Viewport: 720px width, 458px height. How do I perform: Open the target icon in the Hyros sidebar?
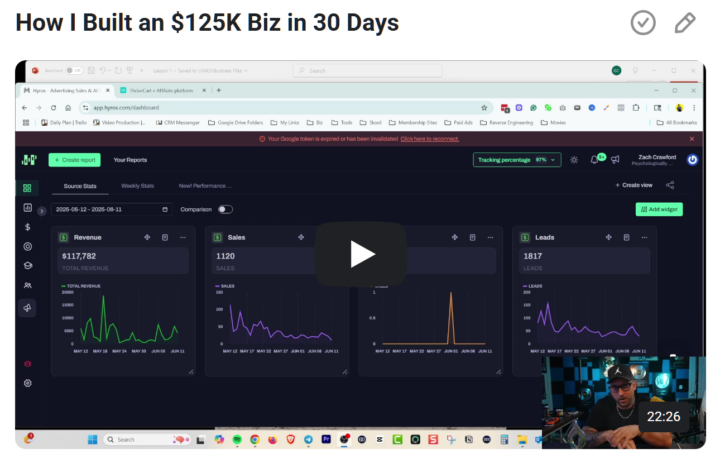tap(28, 247)
